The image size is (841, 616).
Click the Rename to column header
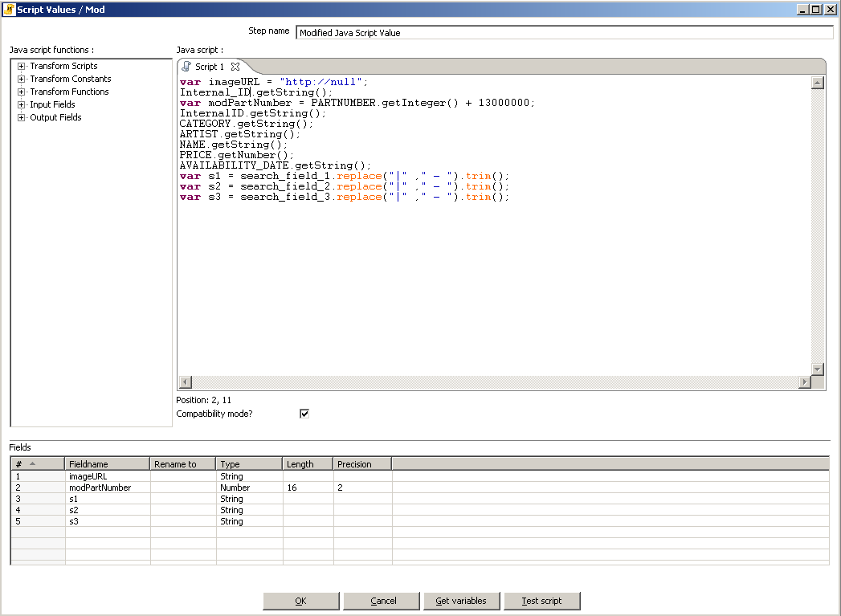(x=183, y=463)
